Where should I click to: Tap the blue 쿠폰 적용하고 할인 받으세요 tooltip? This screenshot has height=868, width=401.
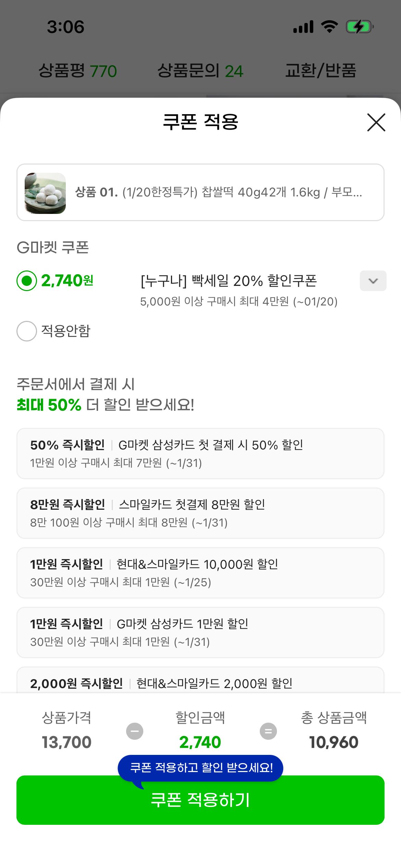201,768
